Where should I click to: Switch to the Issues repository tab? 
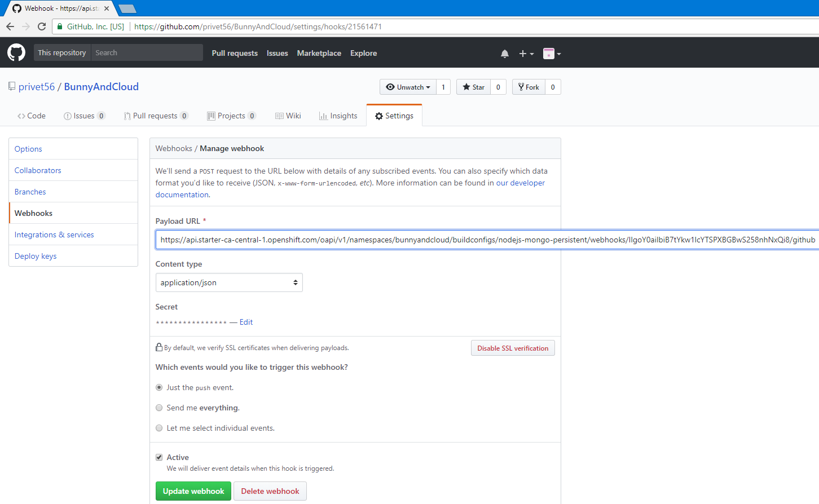(x=84, y=116)
